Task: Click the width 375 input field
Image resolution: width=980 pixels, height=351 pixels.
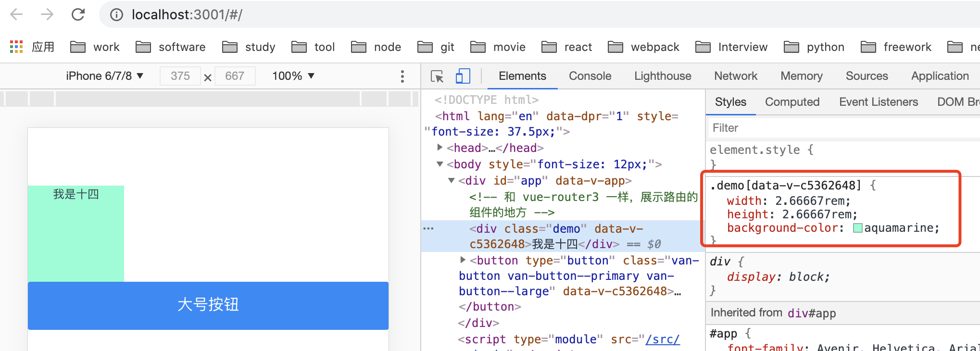Action: (x=180, y=76)
